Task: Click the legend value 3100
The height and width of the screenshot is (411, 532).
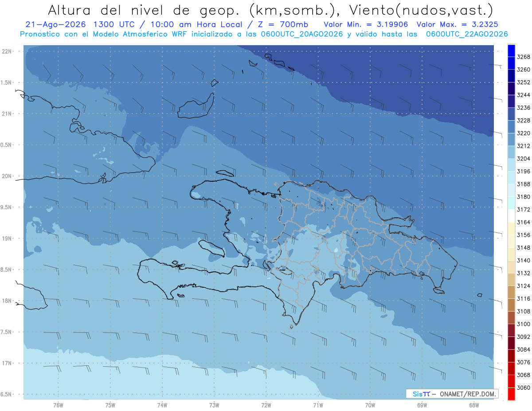Action: coord(524,324)
